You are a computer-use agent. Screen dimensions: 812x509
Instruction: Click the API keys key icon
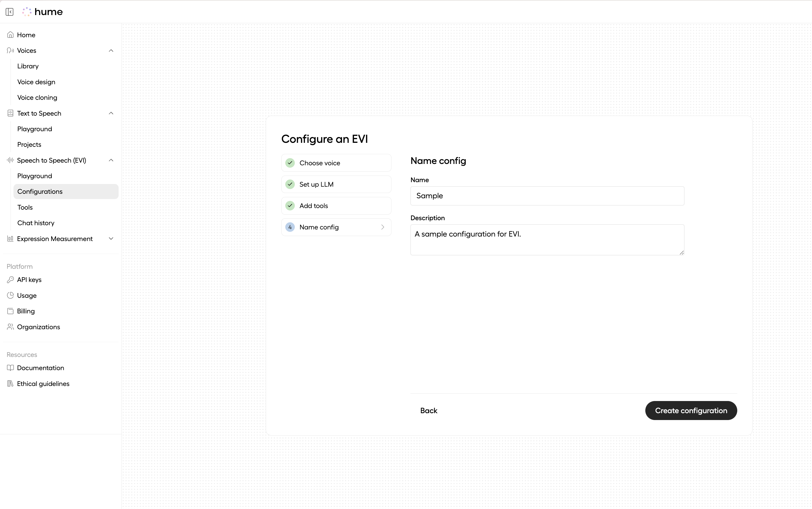coord(10,279)
